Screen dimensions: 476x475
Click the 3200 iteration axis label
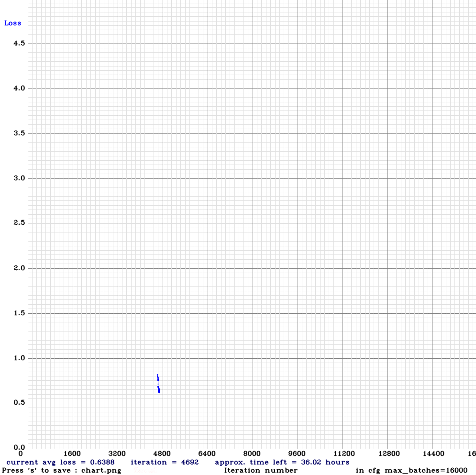[117, 454]
